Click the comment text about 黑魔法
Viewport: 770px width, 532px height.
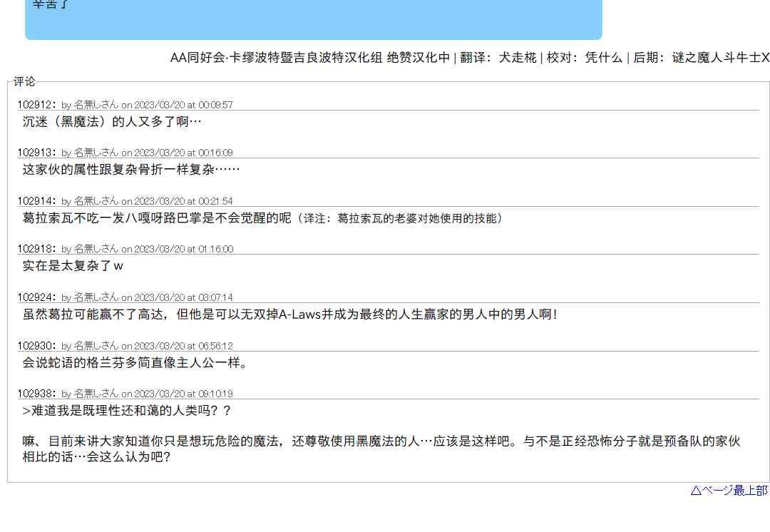[112, 122]
